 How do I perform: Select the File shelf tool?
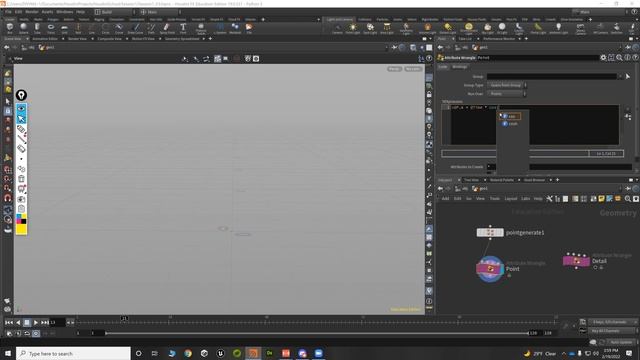tap(249, 28)
